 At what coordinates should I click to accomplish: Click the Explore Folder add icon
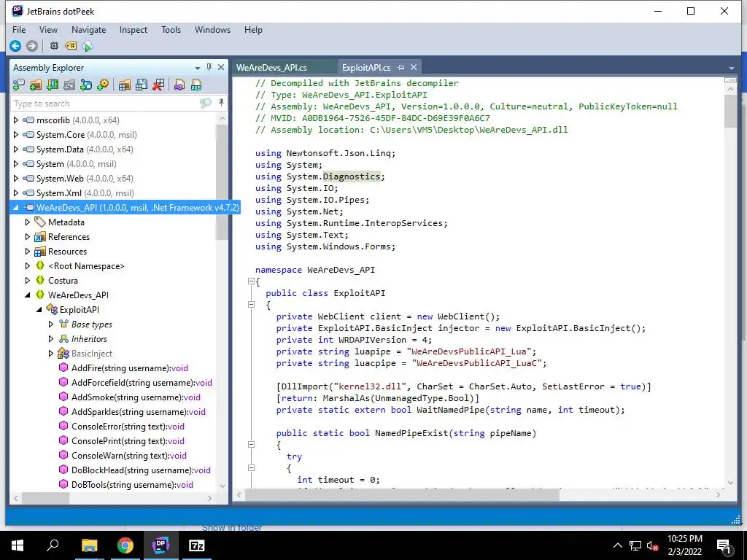36,85
